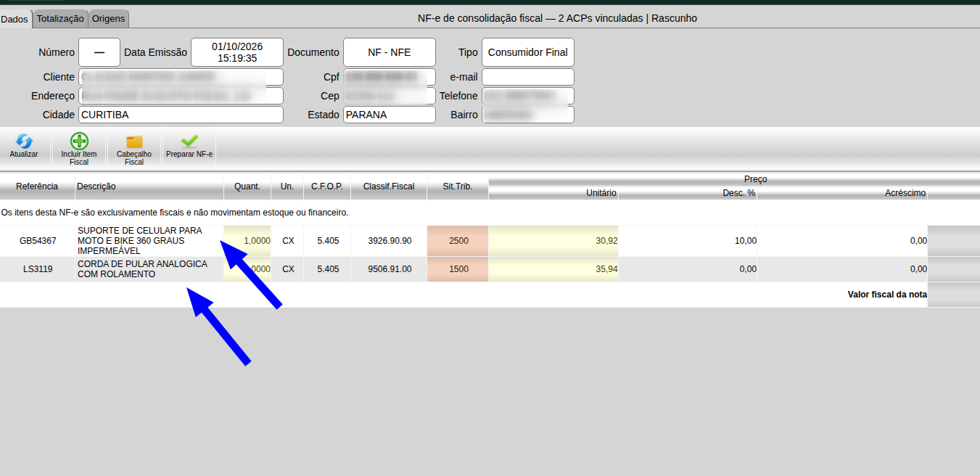Click the Endereço field
980x476 pixels.
[x=181, y=96]
